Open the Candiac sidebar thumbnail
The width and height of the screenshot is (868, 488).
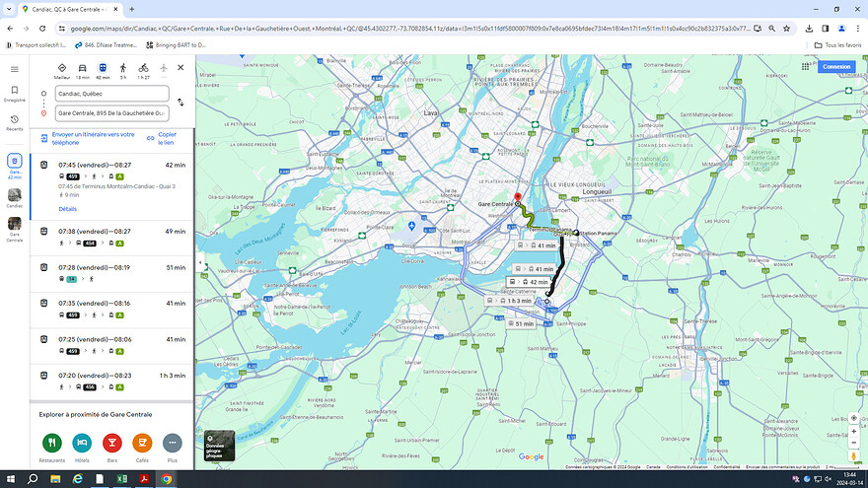point(15,198)
